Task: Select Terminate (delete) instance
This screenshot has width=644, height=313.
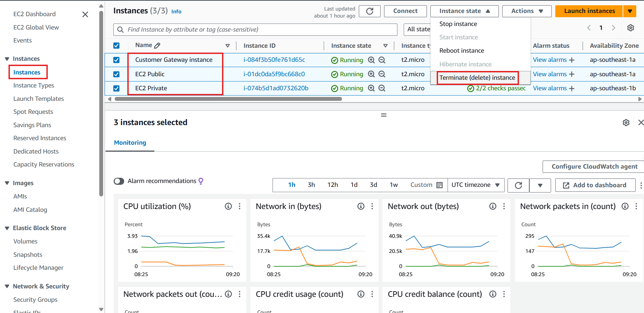Action: coord(477,78)
